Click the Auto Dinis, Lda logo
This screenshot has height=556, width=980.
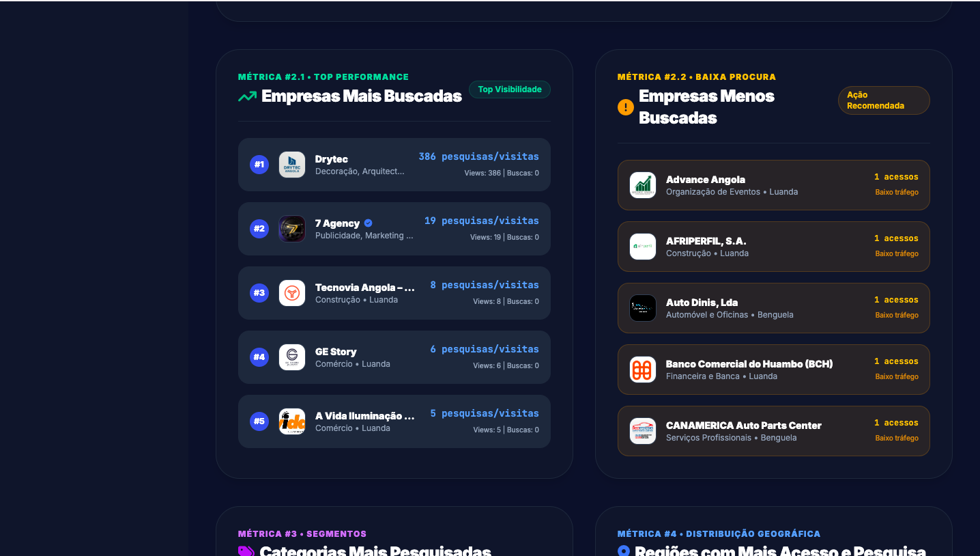(x=643, y=308)
